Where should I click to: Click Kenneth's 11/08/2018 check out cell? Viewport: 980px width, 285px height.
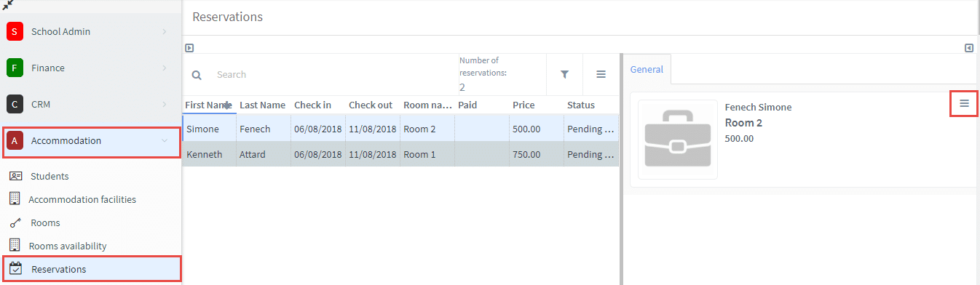pos(373,155)
